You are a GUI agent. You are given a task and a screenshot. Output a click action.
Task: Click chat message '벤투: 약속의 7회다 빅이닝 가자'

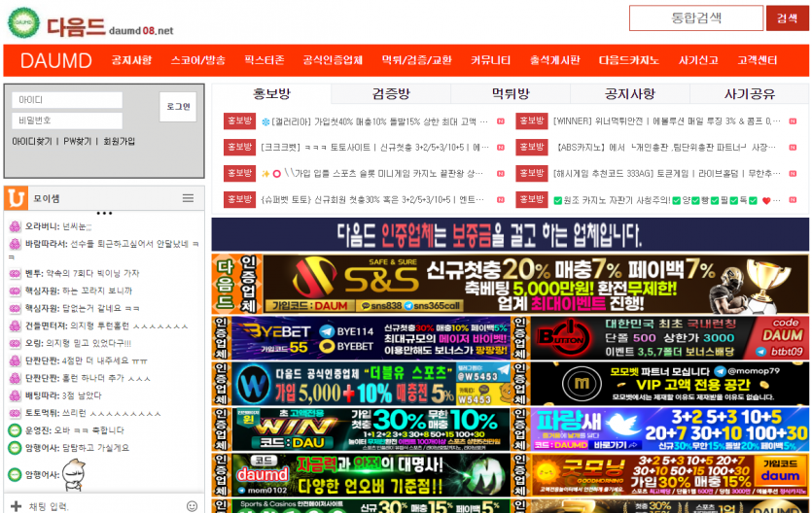point(82,273)
